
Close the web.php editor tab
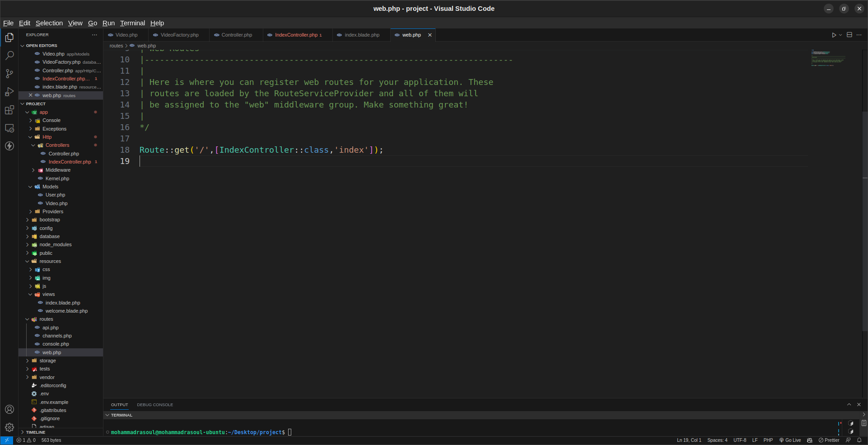click(430, 35)
